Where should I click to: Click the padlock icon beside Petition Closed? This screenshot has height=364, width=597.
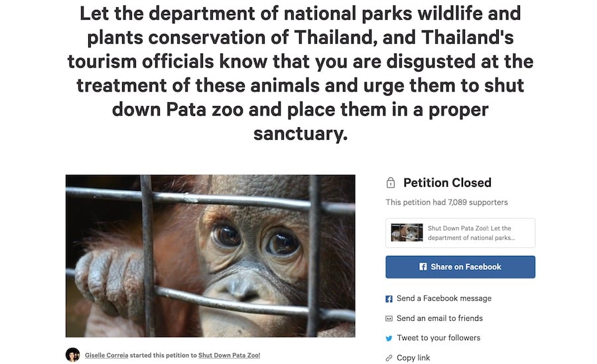390,183
